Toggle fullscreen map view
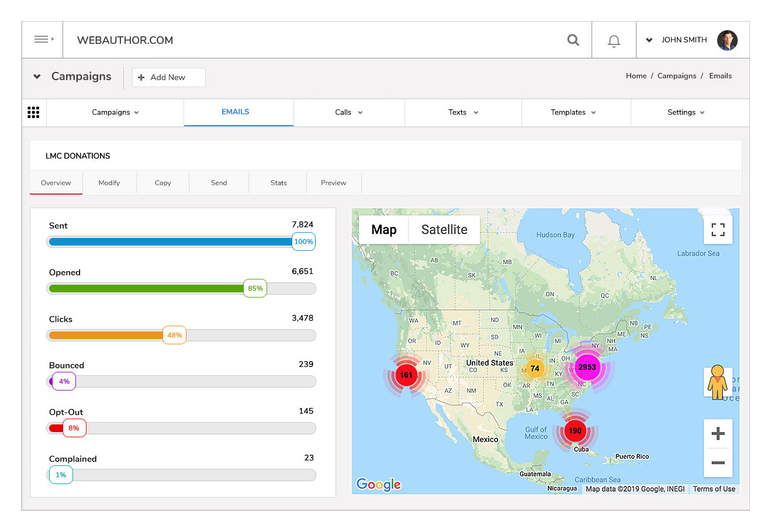Screen dimensions: 771x532 (718, 230)
